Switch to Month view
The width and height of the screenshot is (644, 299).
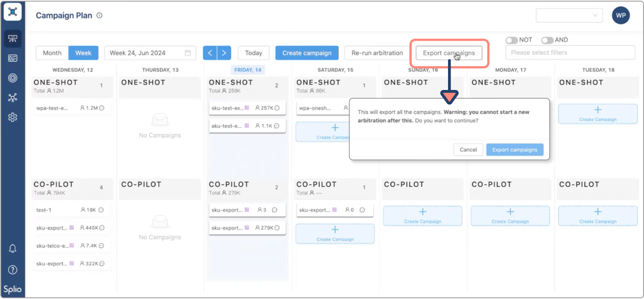pyautogui.click(x=52, y=53)
